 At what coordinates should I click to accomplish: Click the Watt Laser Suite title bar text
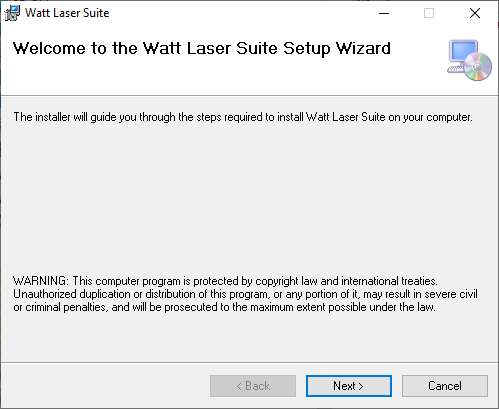click(67, 13)
